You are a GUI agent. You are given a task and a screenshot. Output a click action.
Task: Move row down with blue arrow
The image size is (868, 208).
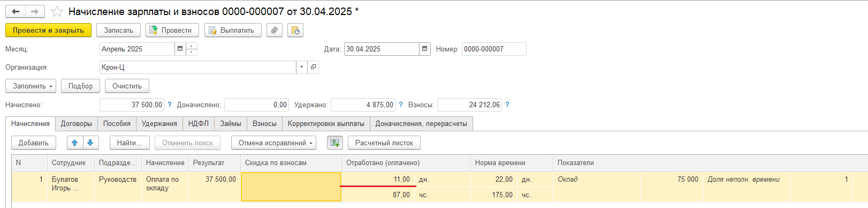pyautogui.click(x=90, y=143)
